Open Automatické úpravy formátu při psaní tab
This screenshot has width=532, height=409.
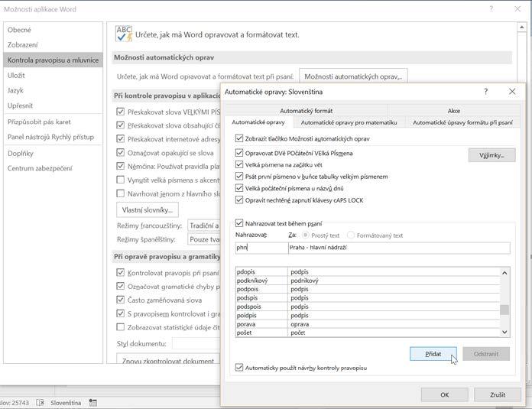(462, 122)
